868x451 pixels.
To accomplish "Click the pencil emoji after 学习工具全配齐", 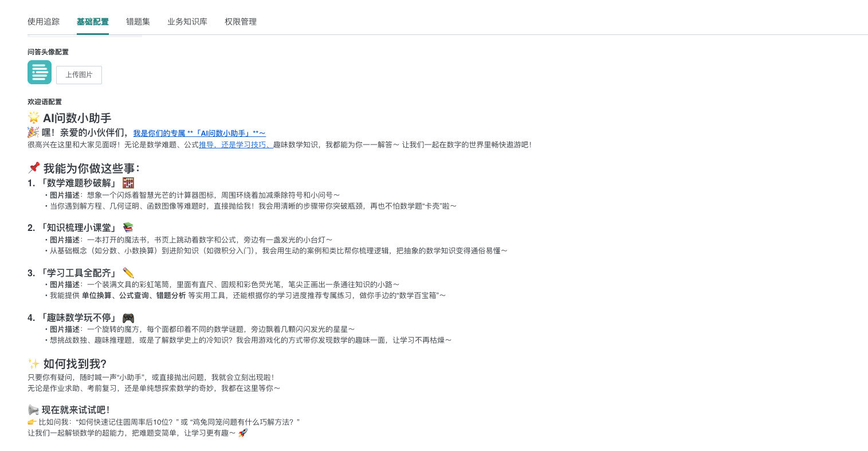I will (128, 273).
